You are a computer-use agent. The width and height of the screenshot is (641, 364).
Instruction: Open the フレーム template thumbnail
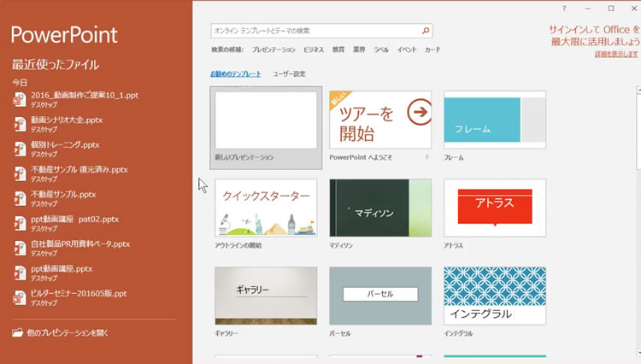495,120
